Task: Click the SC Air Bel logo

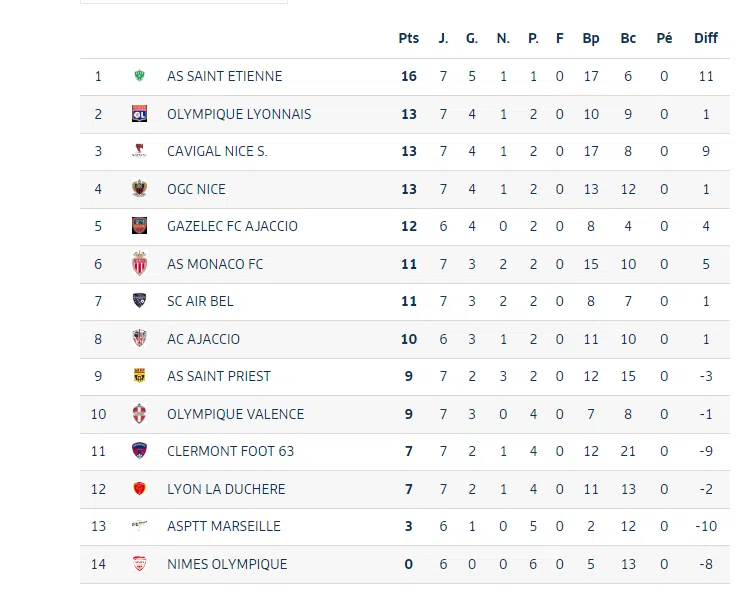Action: tap(140, 301)
